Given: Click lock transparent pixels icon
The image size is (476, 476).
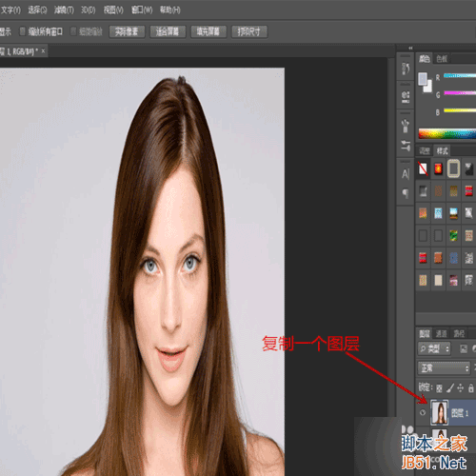Looking at the screenshot, I should coord(439,387).
